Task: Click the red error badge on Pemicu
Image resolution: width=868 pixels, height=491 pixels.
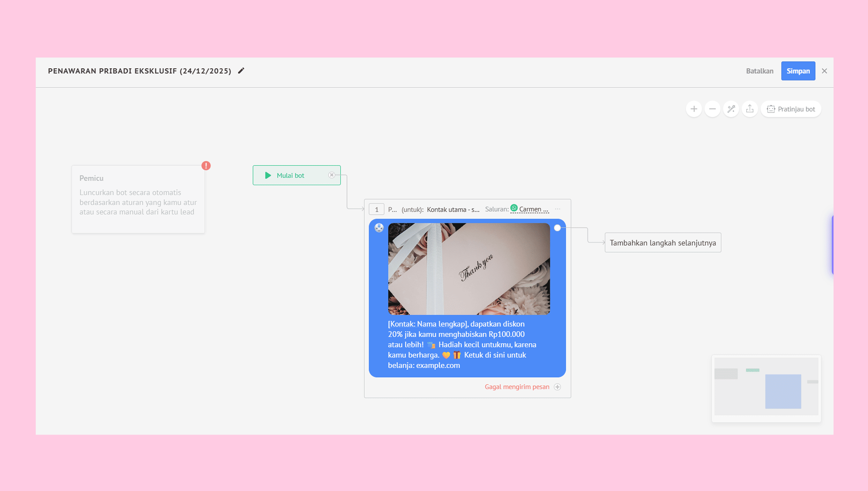Action: [206, 165]
